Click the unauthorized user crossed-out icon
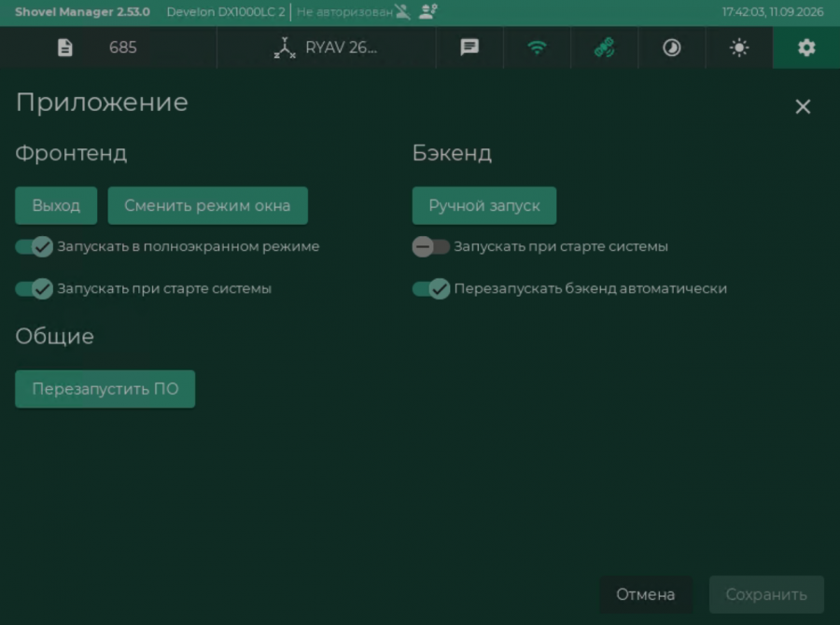The width and height of the screenshot is (840, 625). pos(403,12)
